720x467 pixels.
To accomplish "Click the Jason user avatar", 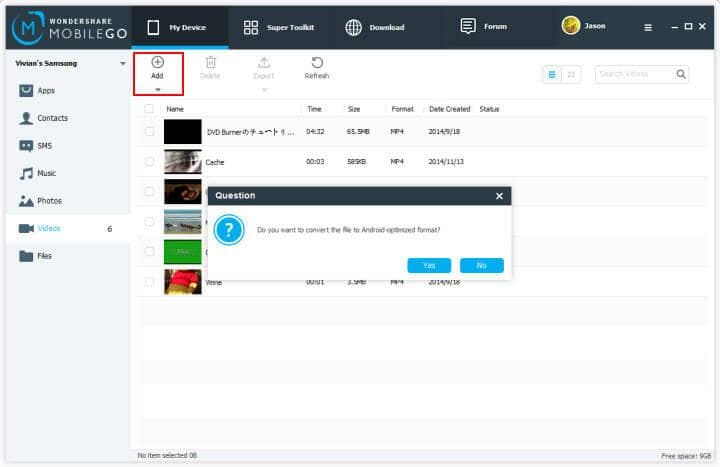I will coord(571,25).
